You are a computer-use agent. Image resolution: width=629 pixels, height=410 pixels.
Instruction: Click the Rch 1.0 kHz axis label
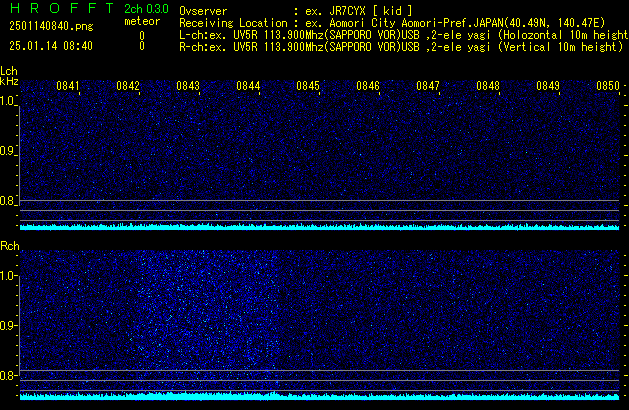pyautogui.click(x=7, y=276)
